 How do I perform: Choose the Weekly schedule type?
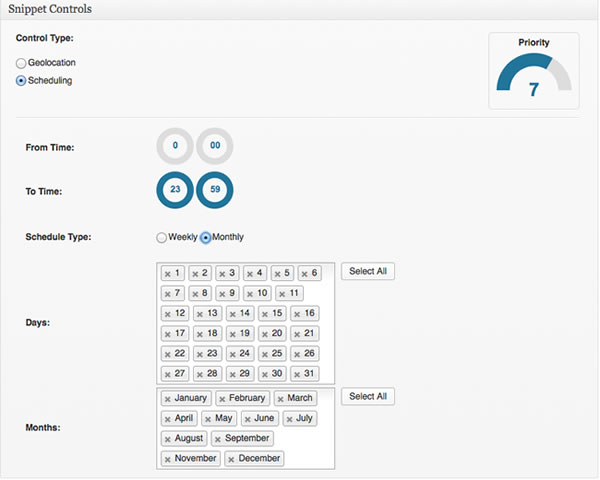tap(161, 238)
